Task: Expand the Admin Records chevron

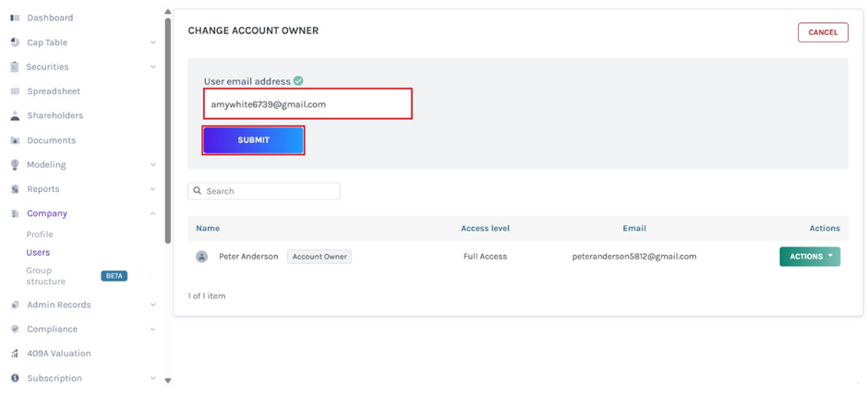Action: click(153, 305)
